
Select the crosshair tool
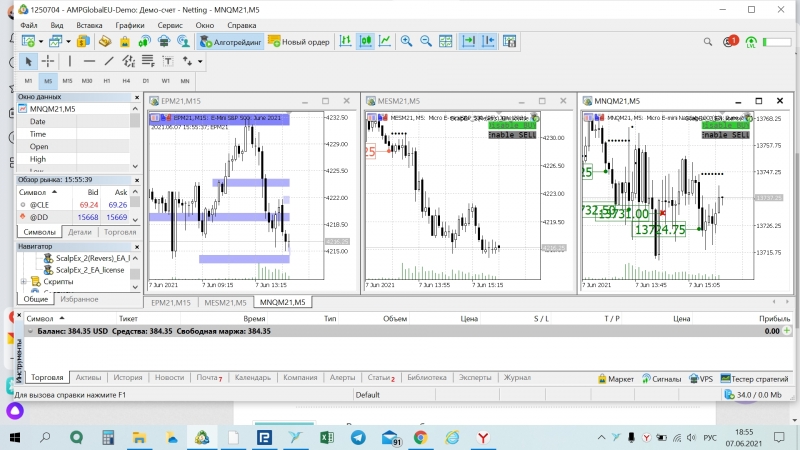[48, 61]
